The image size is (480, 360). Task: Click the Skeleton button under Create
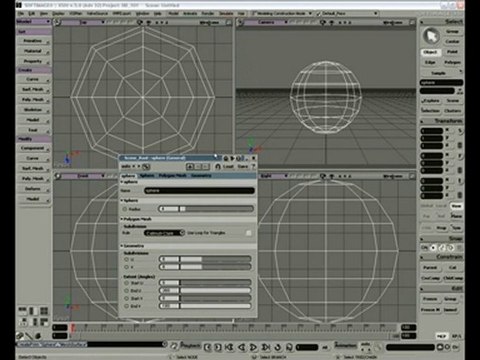coord(33,110)
